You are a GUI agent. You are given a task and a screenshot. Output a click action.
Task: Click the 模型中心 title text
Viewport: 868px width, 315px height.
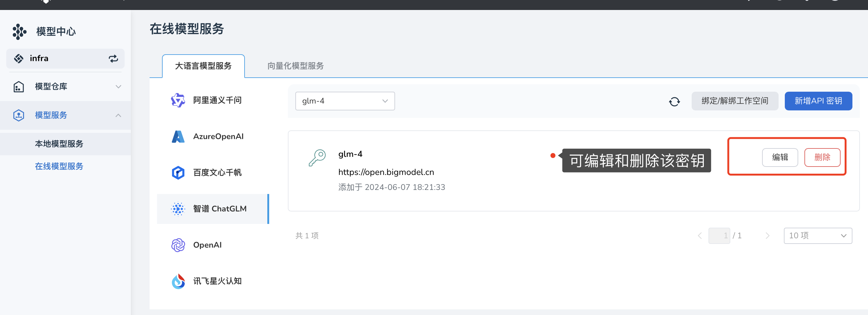pyautogui.click(x=56, y=32)
